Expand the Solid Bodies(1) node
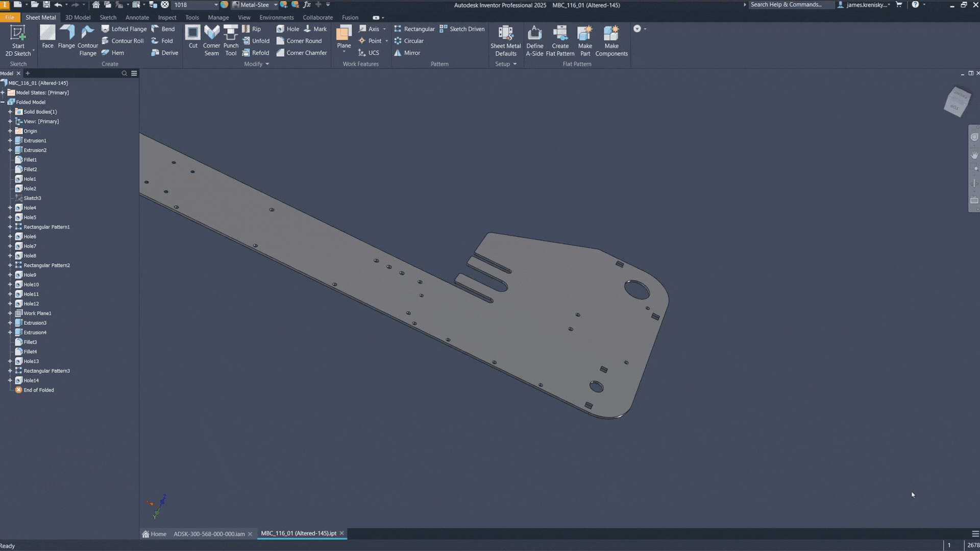This screenshot has height=551, width=980. tap(10, 112)
